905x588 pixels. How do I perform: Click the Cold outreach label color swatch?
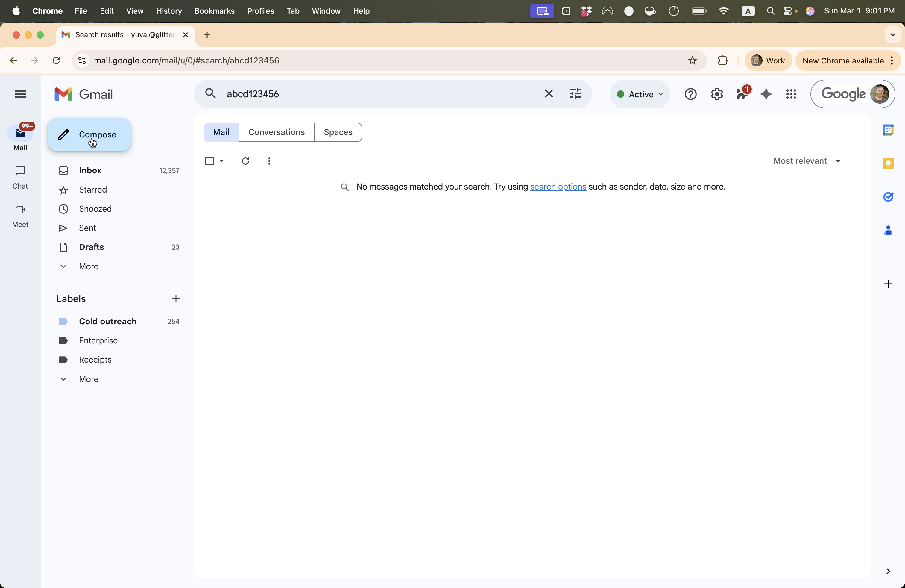click(x=63, y=321)
